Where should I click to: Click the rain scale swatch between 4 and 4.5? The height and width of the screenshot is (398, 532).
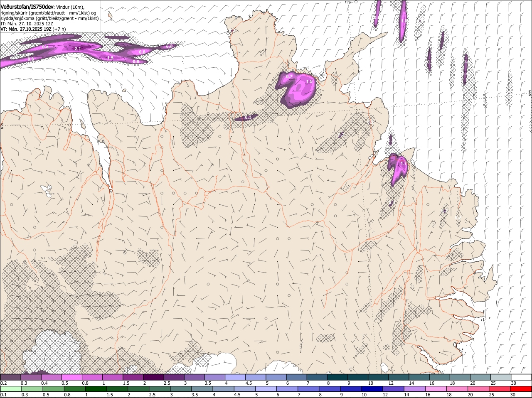(x=224, y=389)
